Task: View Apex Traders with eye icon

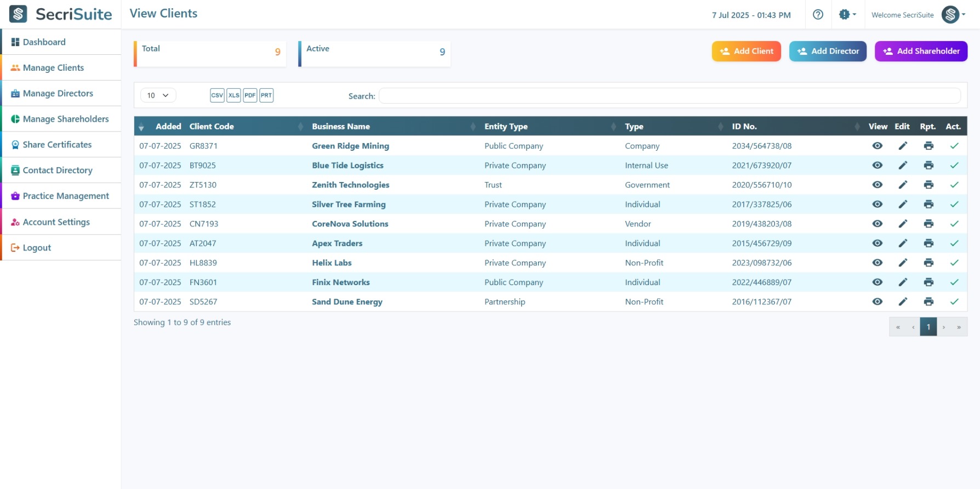Action: click(x=878, y=243)
